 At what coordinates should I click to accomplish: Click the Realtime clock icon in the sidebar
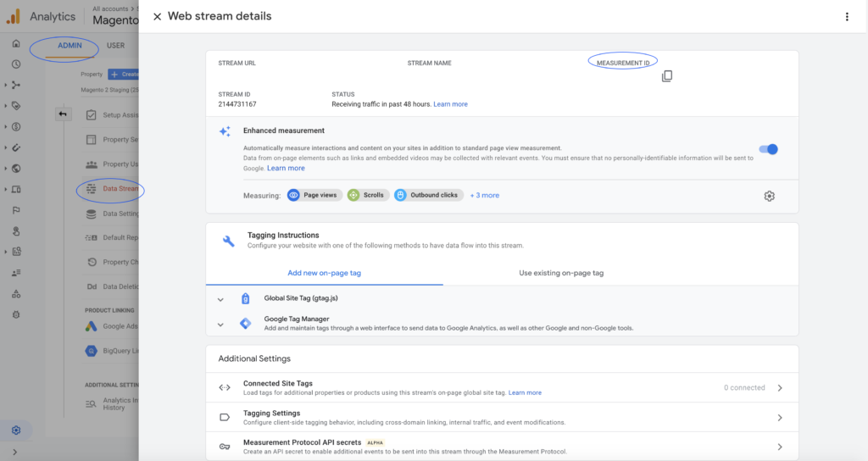[x=16, y=64]
